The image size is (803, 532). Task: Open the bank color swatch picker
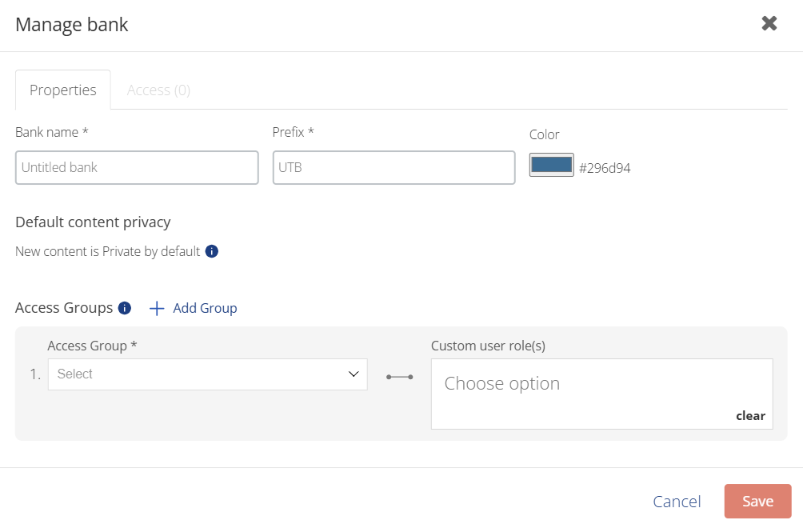click(x=552, y=165)
